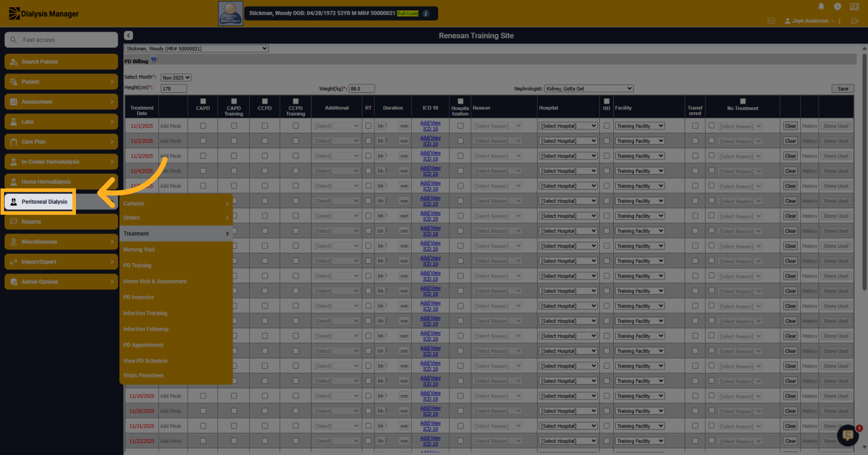Toggle the CCPD Training header checkbox
868x455 pixels.
tap(295, 101)
